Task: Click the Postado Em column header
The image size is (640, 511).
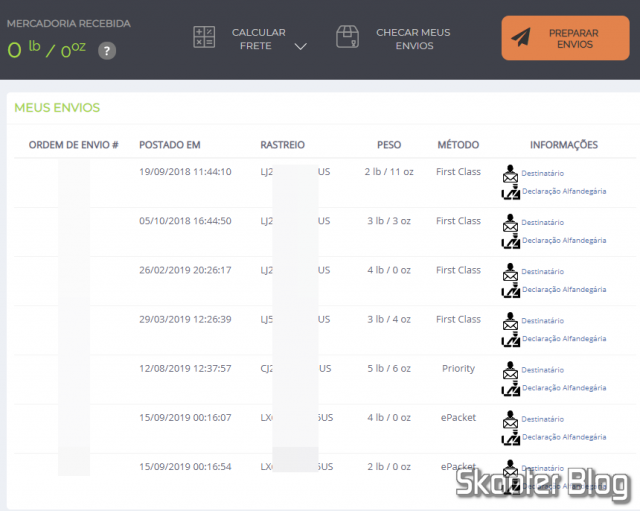Action: click(x=170, y=145)
